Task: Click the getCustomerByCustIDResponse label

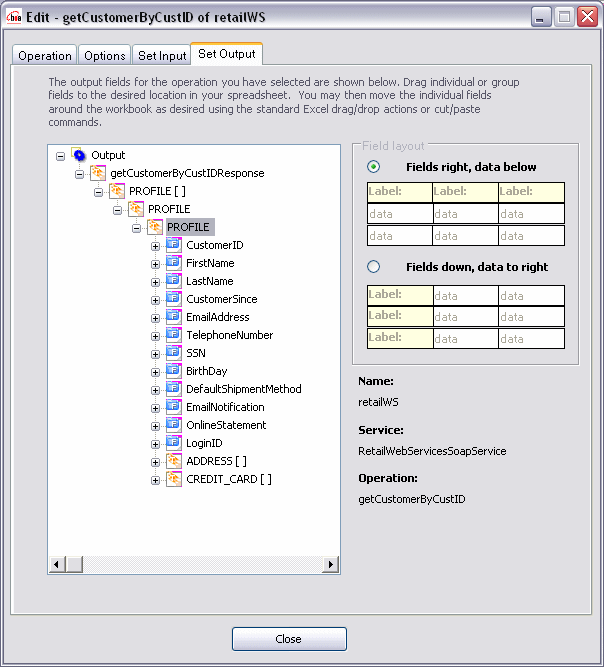Action: [187, 173]
